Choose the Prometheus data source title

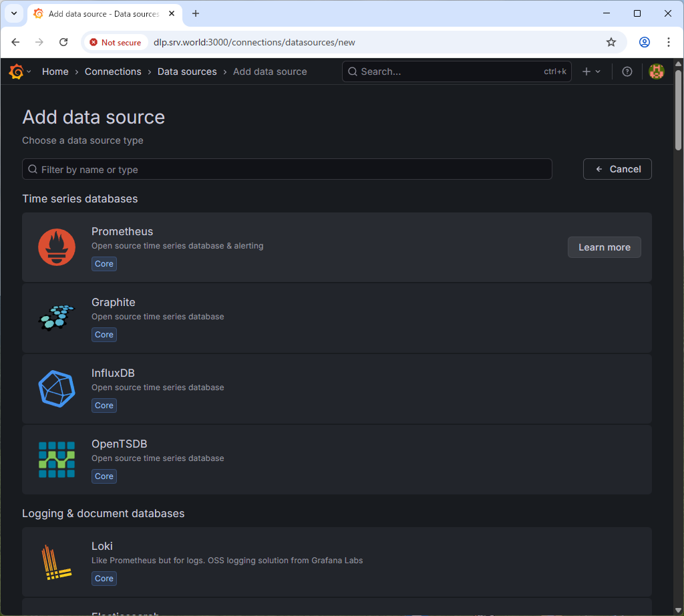pyautogui.click(x=122, y=231)
